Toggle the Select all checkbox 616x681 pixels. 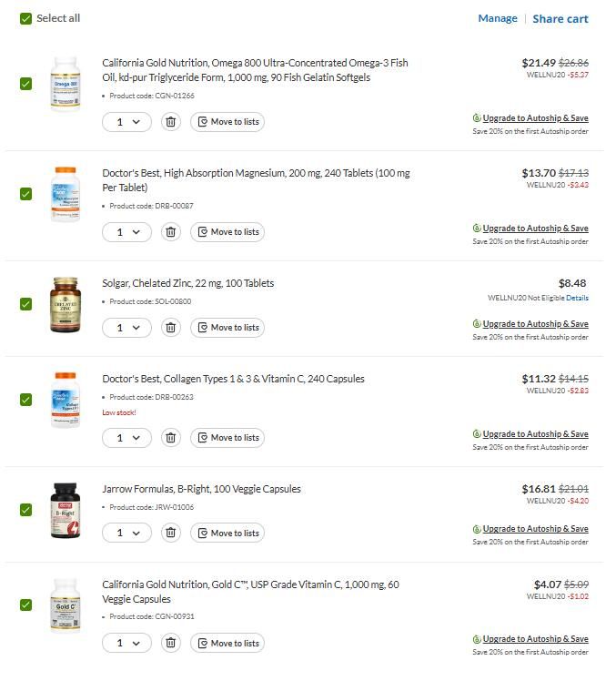25,18
